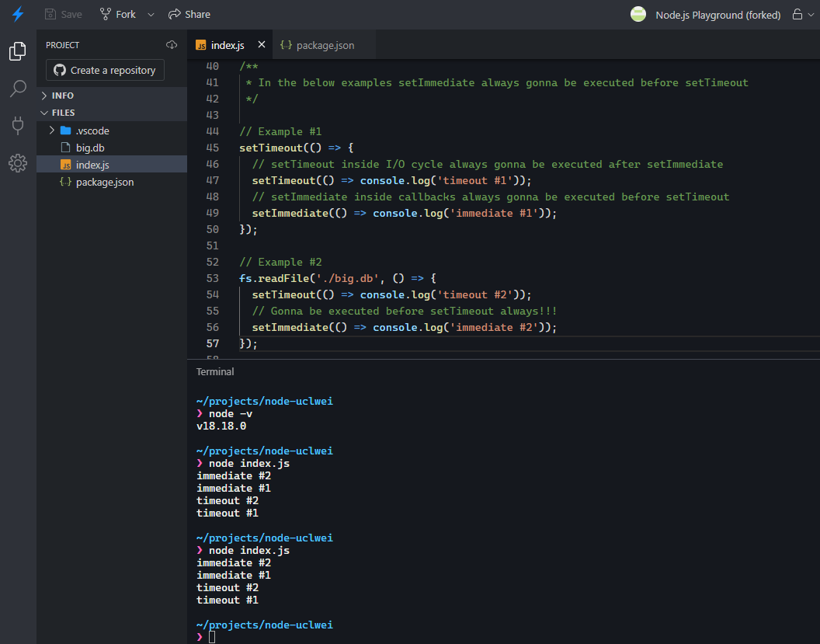Click the Save button
820x644 pixels.
(63, 14)
